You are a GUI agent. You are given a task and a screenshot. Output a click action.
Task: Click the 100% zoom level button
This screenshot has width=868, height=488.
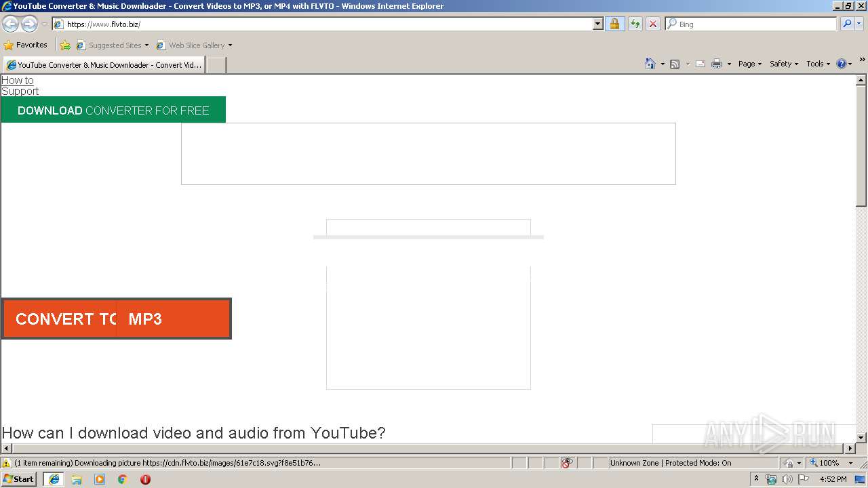825,463
